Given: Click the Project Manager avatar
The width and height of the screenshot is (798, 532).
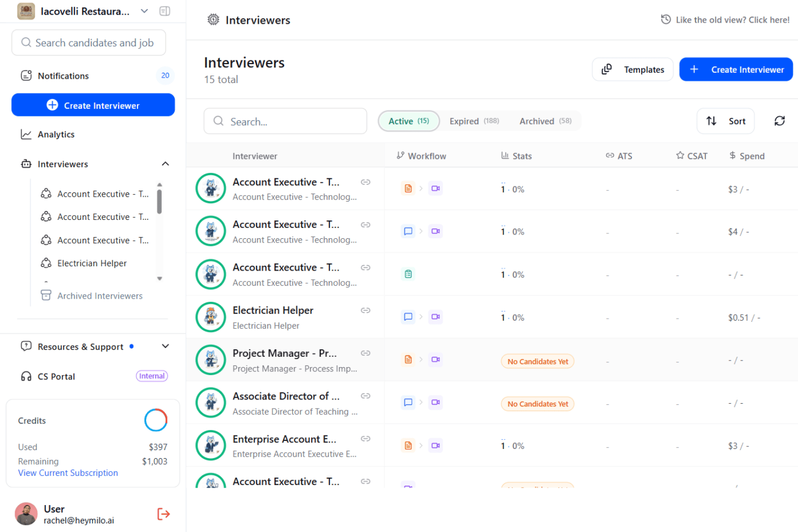Looking at the screenshot, I should click(x=211, y=360).
